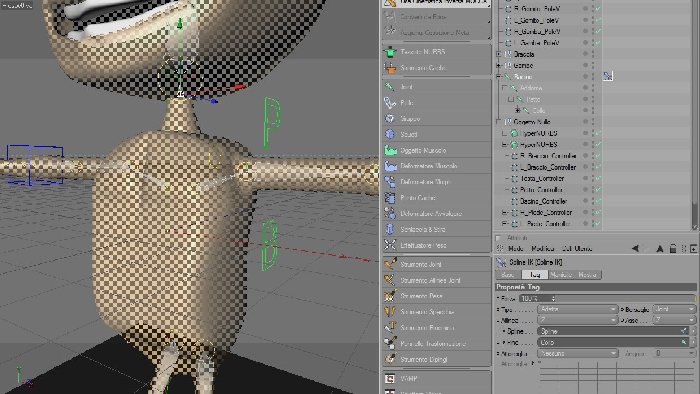Image resolution: width=700 pixels, height=394 pixels.
Task: Toggle visibility dot for Addome joint
Action: coord(585,88)
